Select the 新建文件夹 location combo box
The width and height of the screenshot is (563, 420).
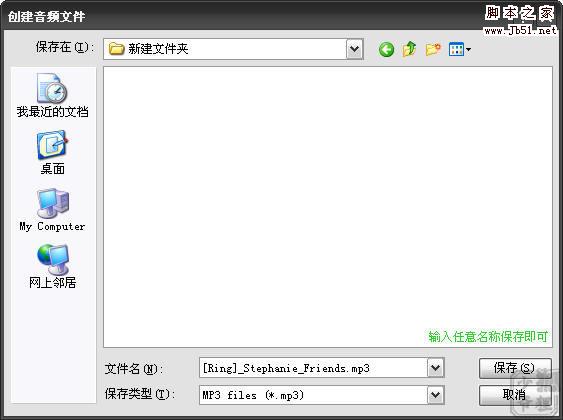pyautogui.click(x=233, y=49)
